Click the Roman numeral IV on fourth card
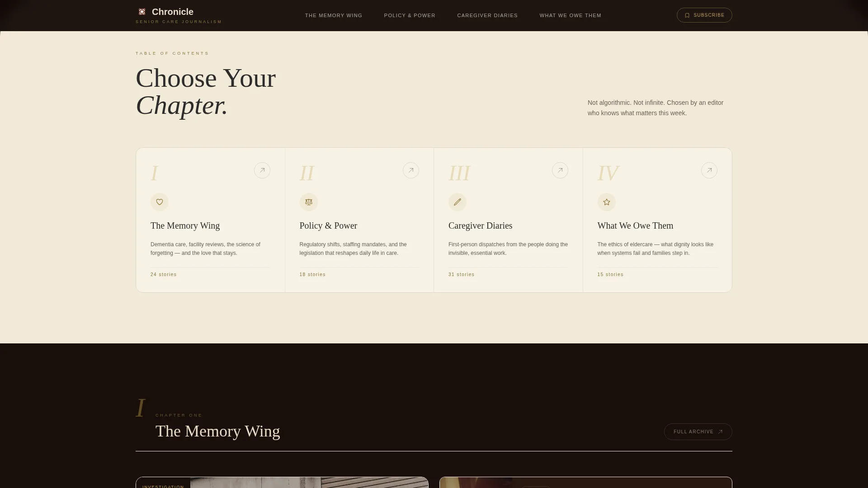The height and width of the screenshot is (488, 868). pyautogui.click(x=609, y=173)
